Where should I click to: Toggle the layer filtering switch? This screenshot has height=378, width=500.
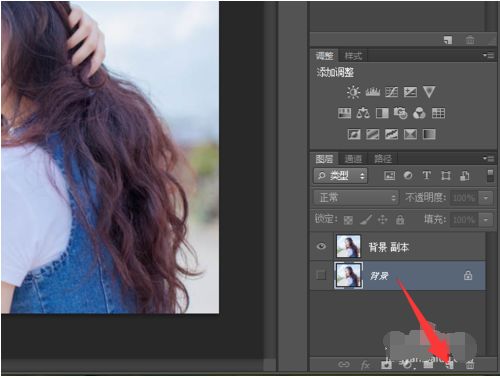pyautogui.click(x=490, y=176)
